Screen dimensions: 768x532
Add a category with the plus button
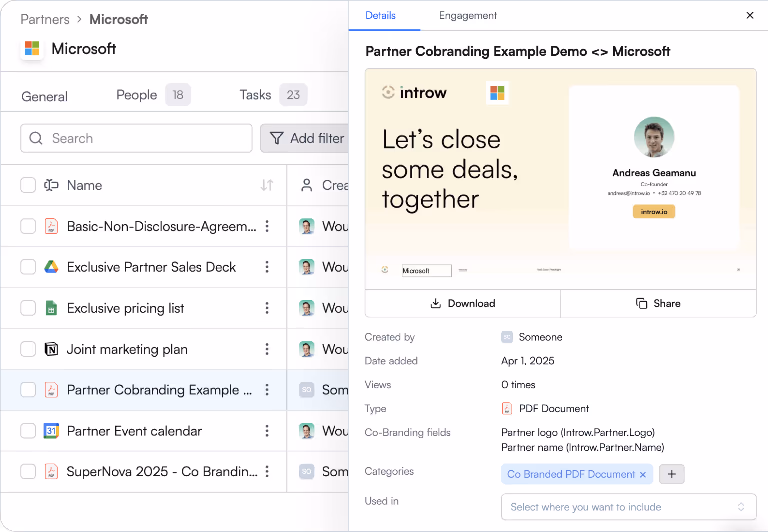point(672,474)
